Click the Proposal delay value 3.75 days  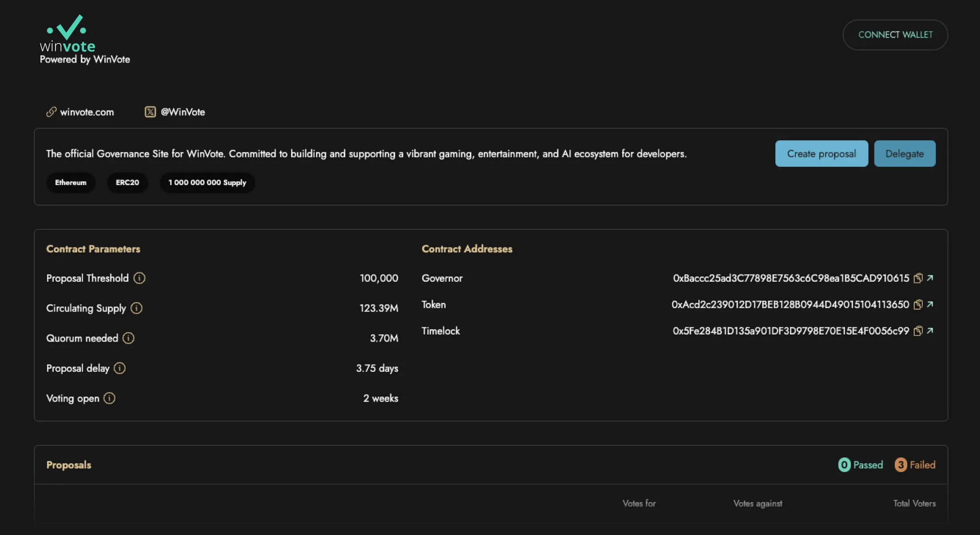click(x=377, y=368)
